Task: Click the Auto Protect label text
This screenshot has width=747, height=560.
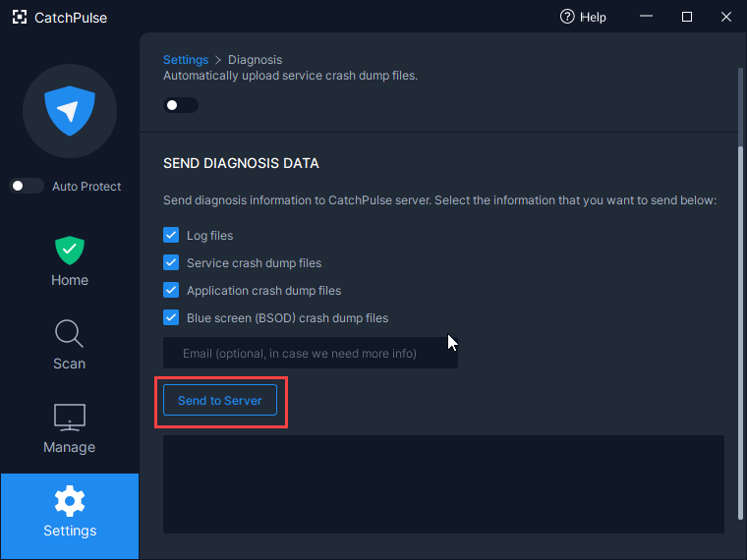Action: [86, 187]
